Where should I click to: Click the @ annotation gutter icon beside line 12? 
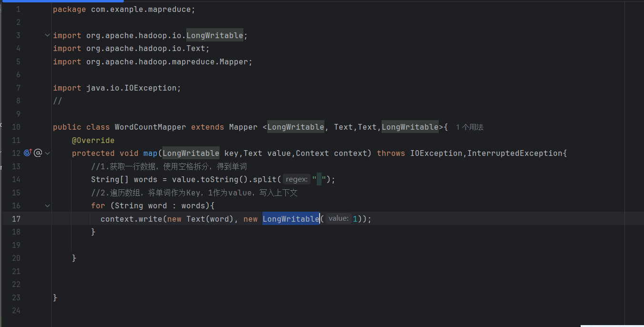[x=38, y=153]
